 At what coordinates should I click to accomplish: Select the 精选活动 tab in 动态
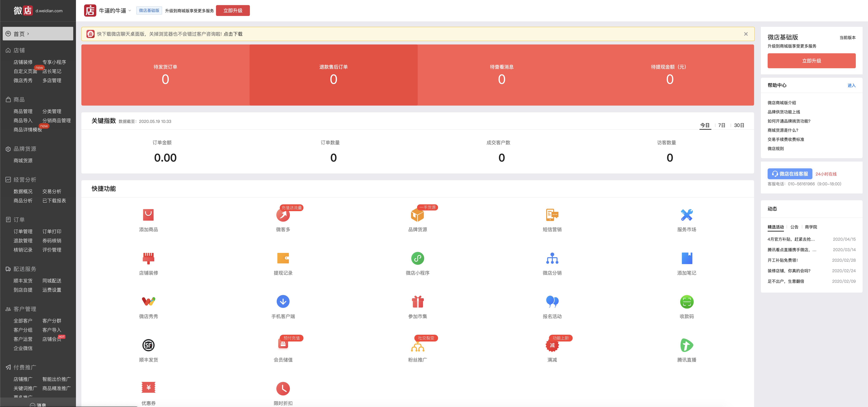[775, 227]
